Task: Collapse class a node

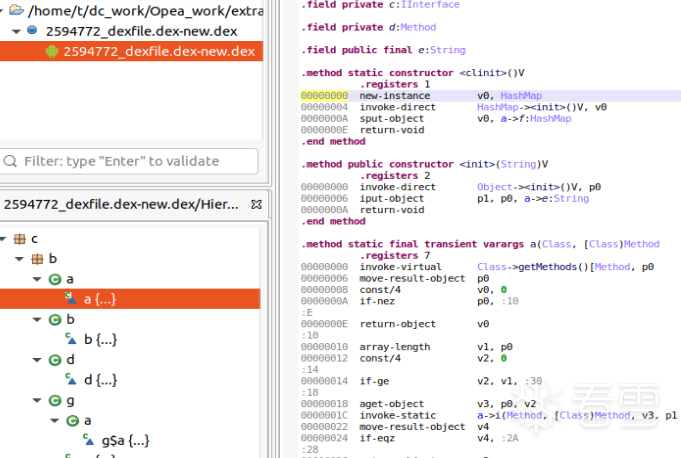Action: point(37,279)
